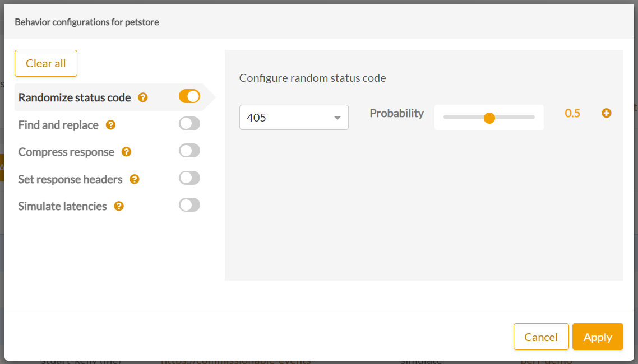Select the Set response headers menu item
The image size is (638, 364).
tap(70, 179)
